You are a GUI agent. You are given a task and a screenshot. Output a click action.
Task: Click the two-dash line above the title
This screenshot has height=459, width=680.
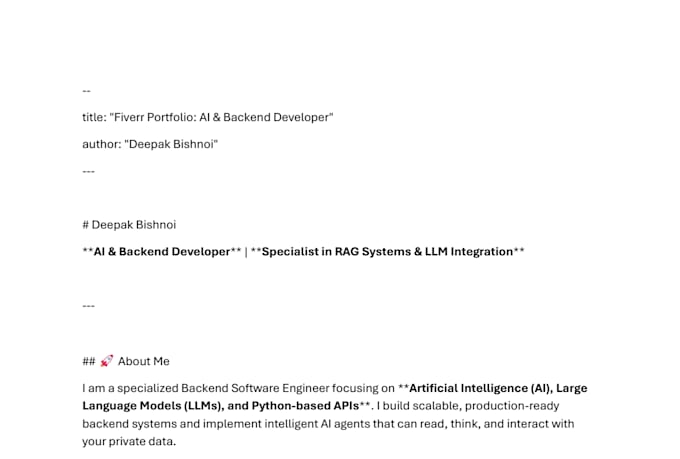86,91
